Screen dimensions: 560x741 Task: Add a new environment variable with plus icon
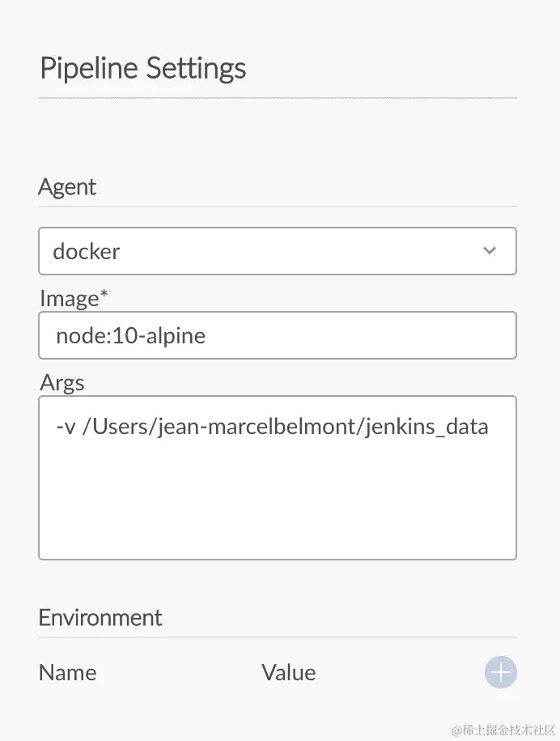point(500,672)
